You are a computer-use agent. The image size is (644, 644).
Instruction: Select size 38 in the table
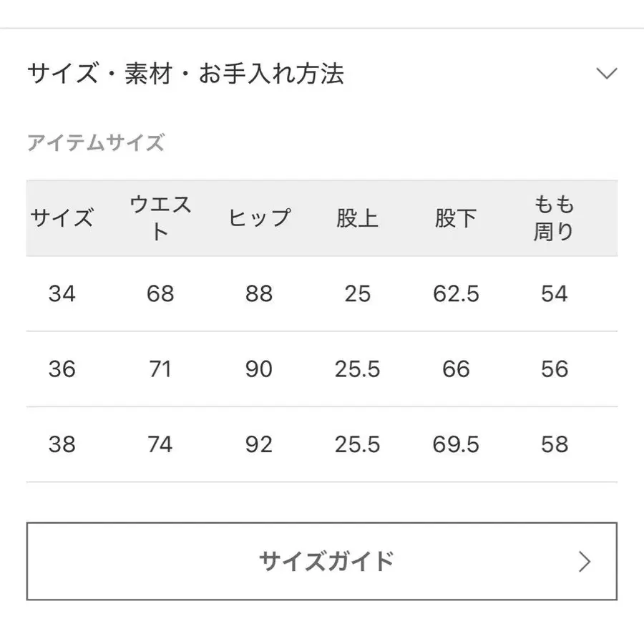(x=63, y=444)
